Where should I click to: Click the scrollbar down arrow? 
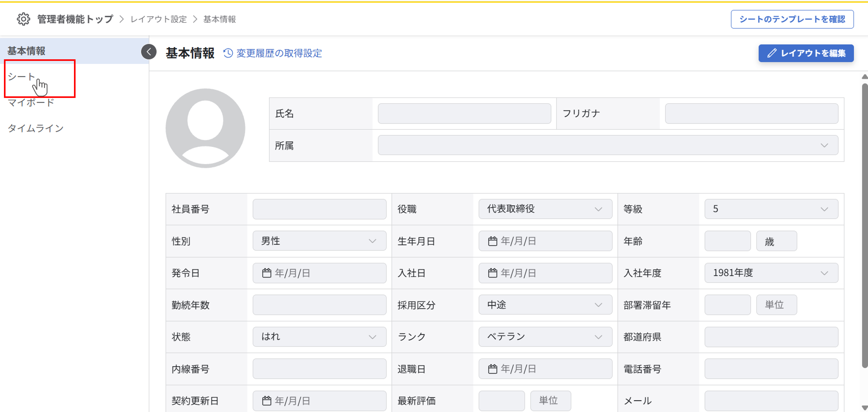pyautogui.click(x=865, y=408)
